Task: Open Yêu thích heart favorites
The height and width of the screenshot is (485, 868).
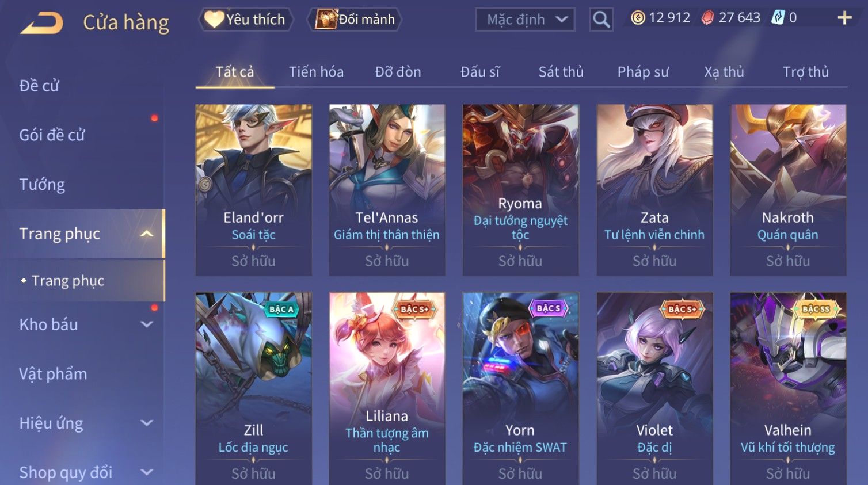Action: click(x=246, y=20)
